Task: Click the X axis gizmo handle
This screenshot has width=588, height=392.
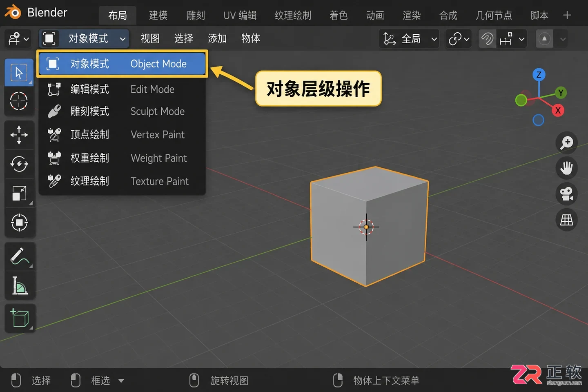Action: (558, 110)
